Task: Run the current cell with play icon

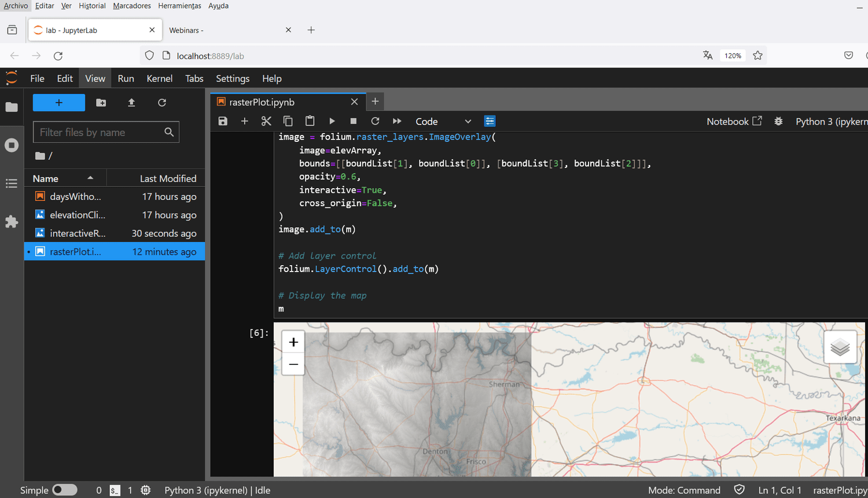Action: tap(332, 121)
